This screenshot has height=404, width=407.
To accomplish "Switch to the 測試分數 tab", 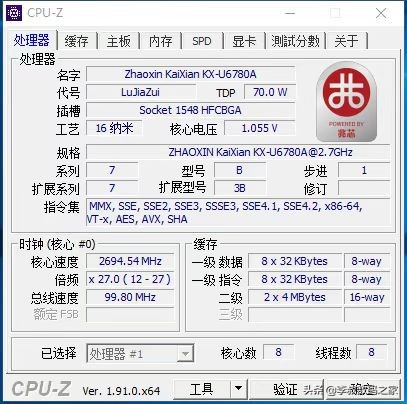I will [295, 41].
